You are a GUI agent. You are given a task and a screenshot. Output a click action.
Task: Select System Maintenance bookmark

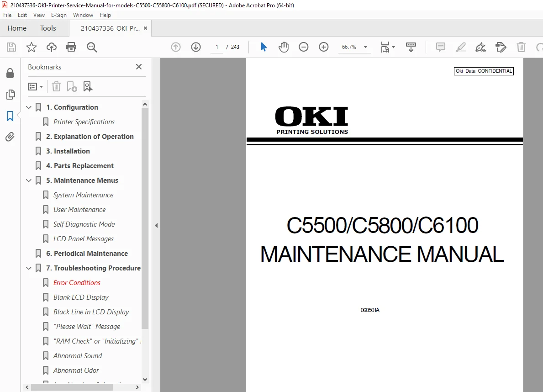point(83,195)
